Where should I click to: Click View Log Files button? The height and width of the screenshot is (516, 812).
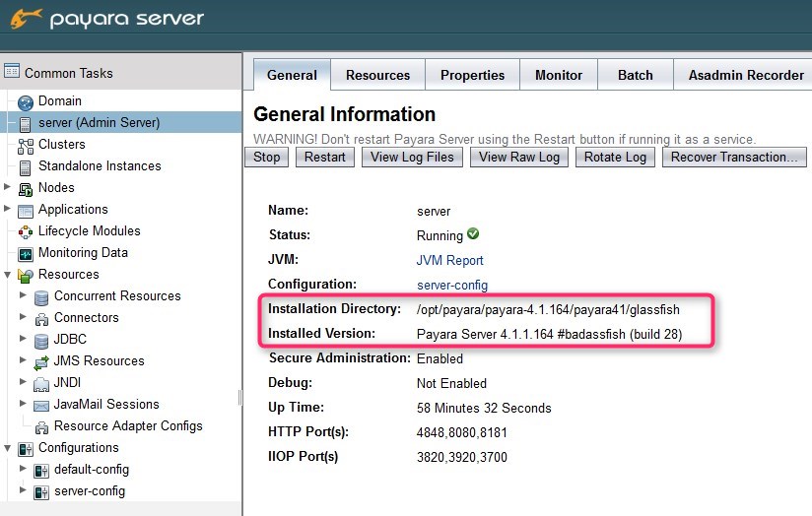click(x=412, y=157)
